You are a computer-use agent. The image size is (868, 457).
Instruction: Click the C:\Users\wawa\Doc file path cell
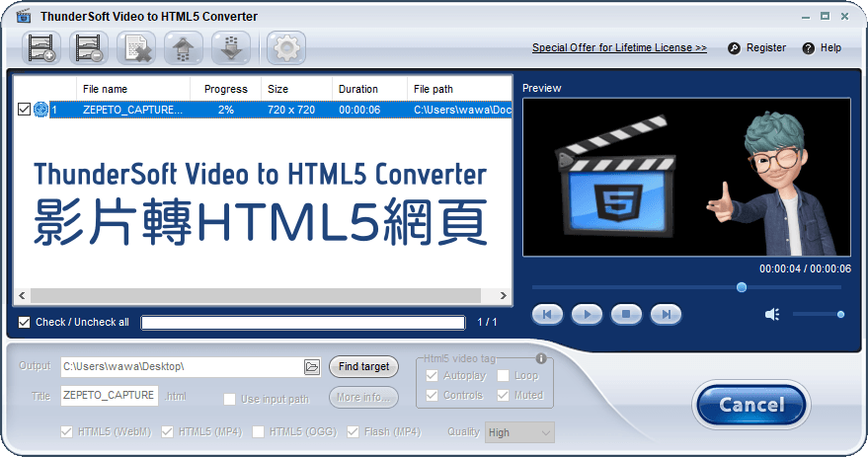click(x=462, y=110)
